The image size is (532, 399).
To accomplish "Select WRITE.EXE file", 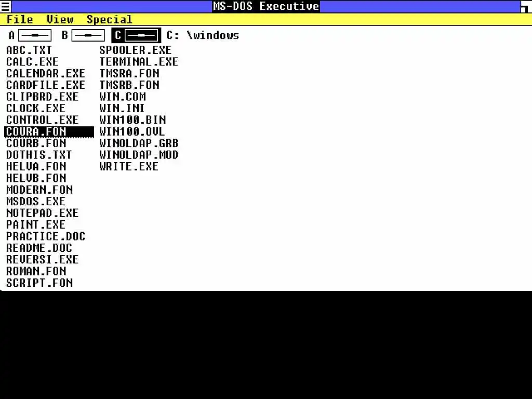I will (129, 167).
